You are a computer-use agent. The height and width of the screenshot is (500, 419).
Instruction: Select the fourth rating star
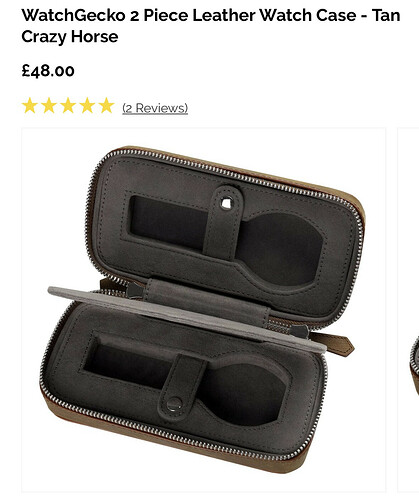coord(87,106)
